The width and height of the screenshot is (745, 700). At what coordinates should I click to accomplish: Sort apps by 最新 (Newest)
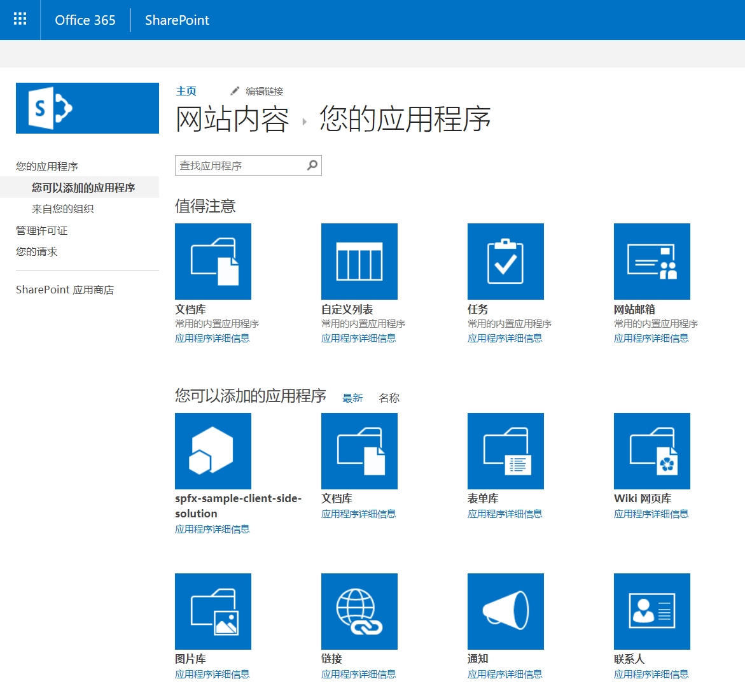coord(352,397)
